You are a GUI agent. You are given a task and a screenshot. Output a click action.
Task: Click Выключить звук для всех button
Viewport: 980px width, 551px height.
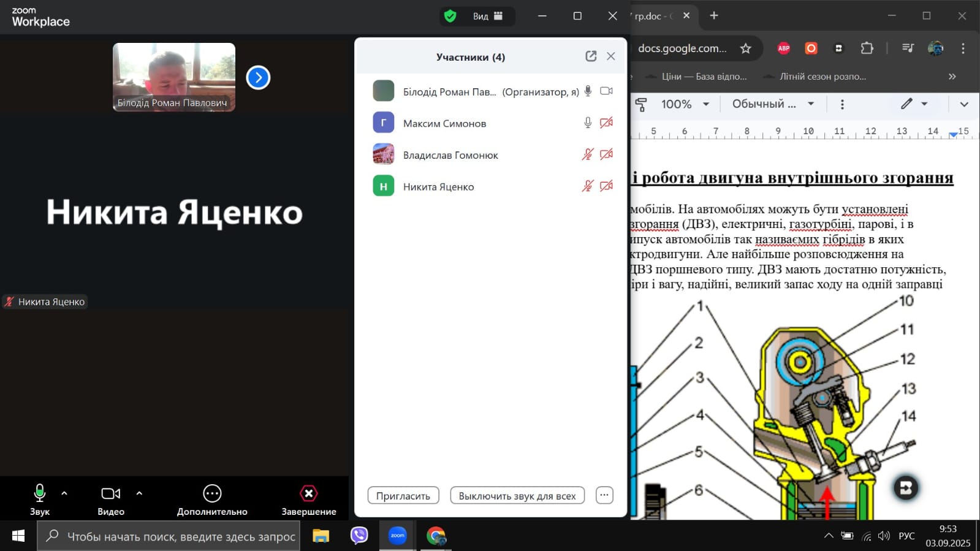pyautogui.click(x=517, y=495)
